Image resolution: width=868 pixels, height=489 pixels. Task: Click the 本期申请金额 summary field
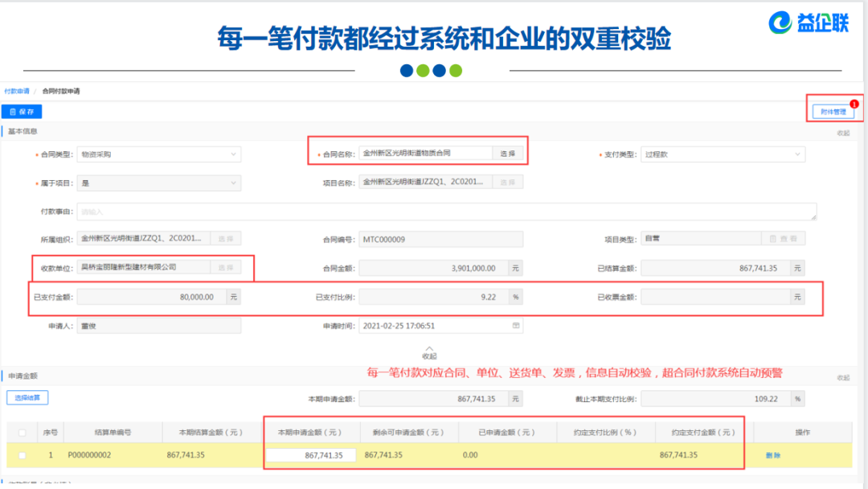pos(433,399)
